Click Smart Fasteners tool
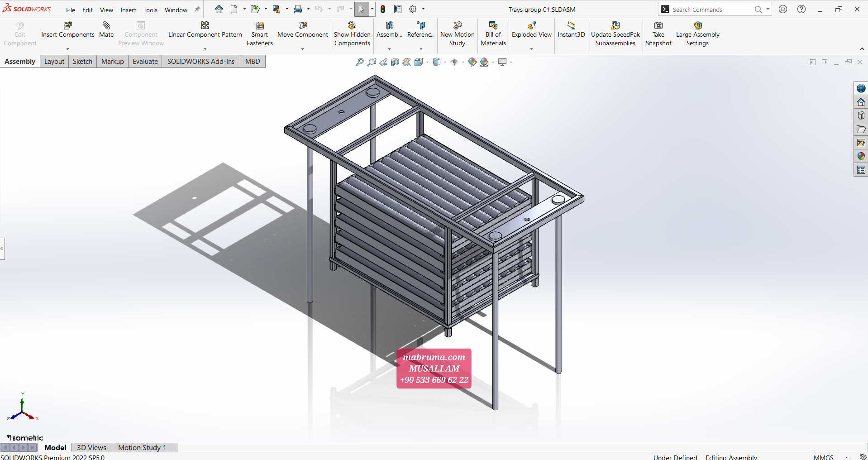 tap(260, 34)
